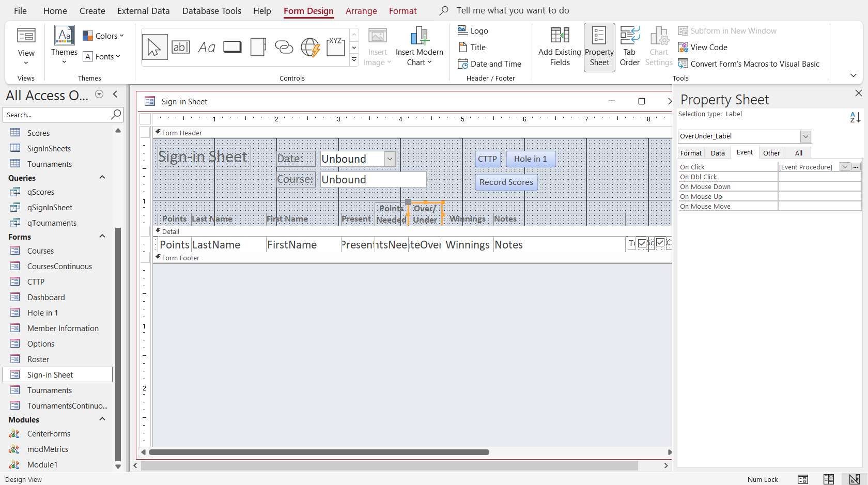Click the form's horizontal scrollbar thumb
The image size is (868, 485).
coord(319,452)
